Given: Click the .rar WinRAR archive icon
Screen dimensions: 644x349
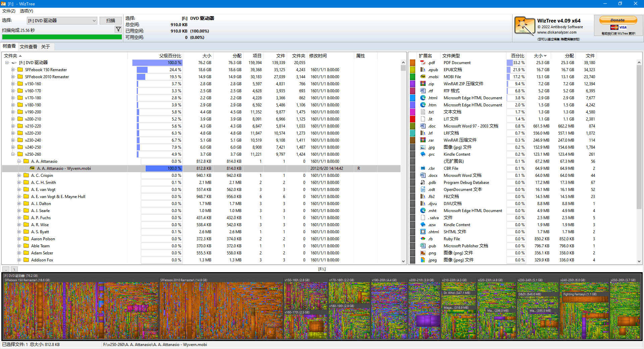Looking at the screenshot, I should (423, 140).
